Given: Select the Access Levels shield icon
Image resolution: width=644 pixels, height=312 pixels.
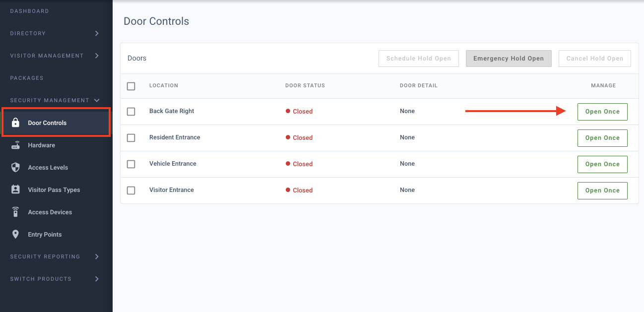Looking at the screenshot, I should [x=15, y=168].
